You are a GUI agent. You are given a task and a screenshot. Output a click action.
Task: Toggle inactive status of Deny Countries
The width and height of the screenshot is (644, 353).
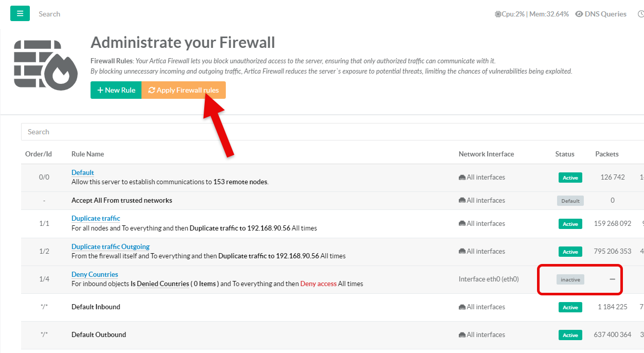coord(570,279)
